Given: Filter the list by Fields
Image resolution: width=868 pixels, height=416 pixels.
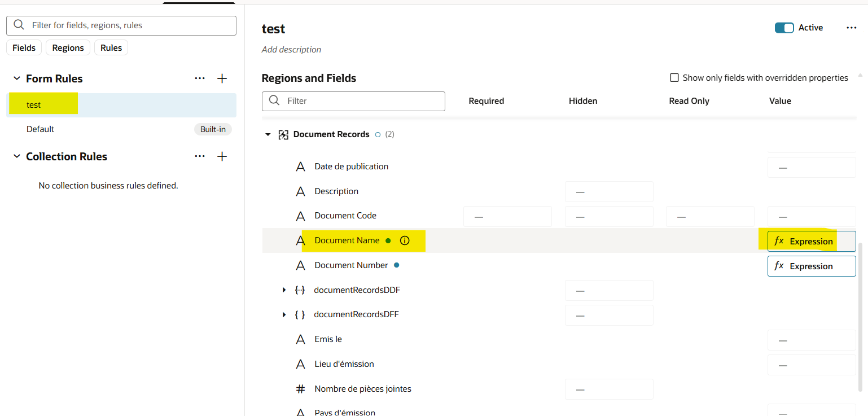Looking at the screenshot, I should click(24, 48).
